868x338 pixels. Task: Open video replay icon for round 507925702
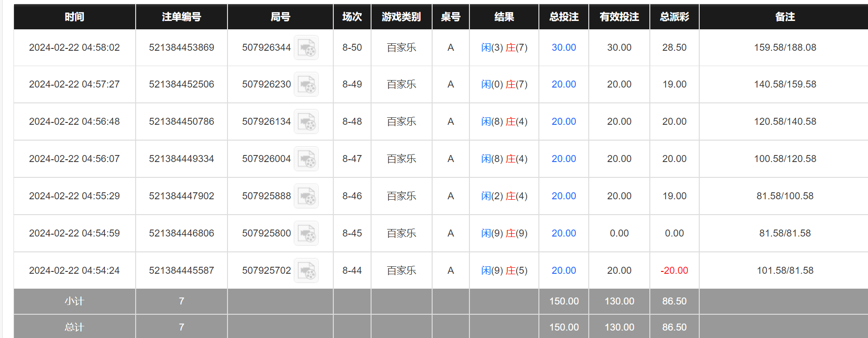click(306, 270)
